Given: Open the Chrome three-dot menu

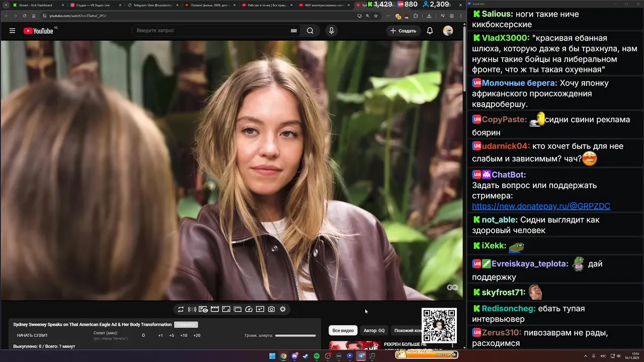Looking at the screenshot, I should click(x=461, y=16).
